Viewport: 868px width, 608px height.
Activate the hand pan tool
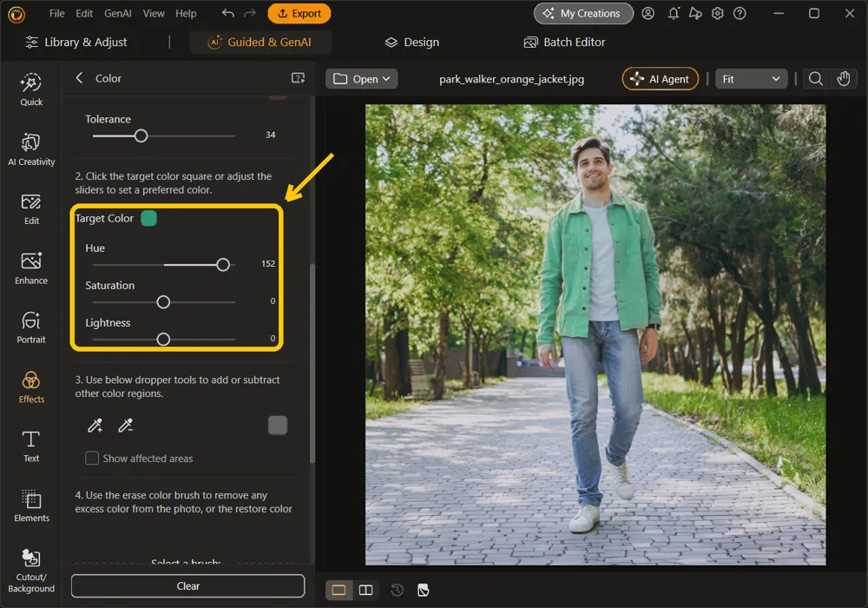click(x=843, y=79)
